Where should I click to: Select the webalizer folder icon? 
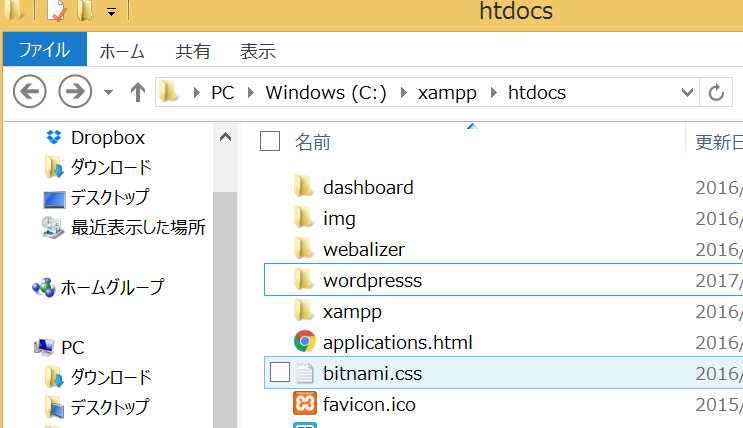coord(303,249)
